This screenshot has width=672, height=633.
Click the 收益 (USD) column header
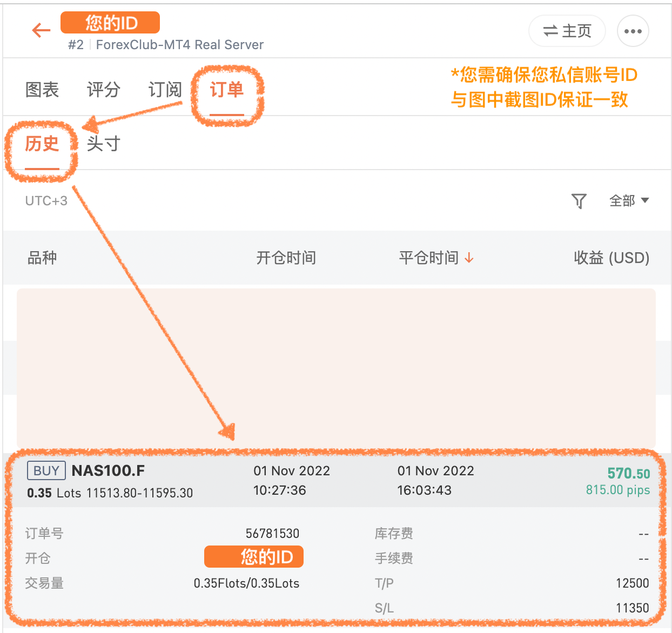pyautogui.click(x=611, y=258)
